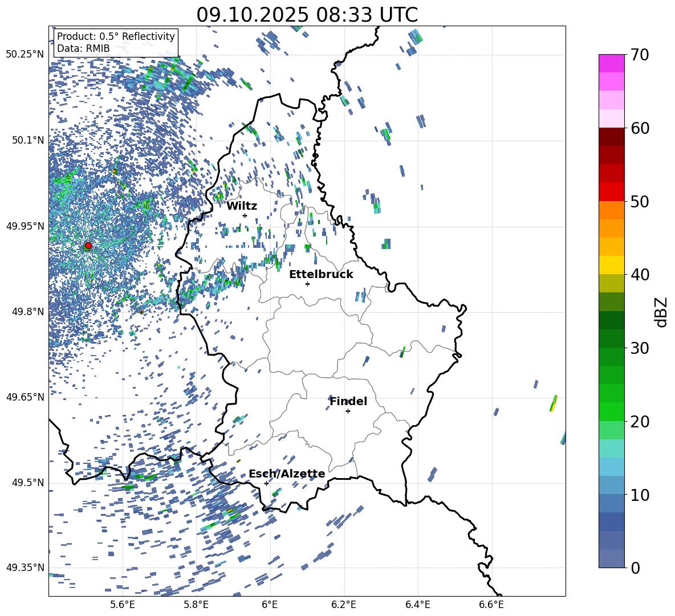675x616 pixels.
Task: Click the 10 dBZ colorbar tick label
Action: pos(639,495)
